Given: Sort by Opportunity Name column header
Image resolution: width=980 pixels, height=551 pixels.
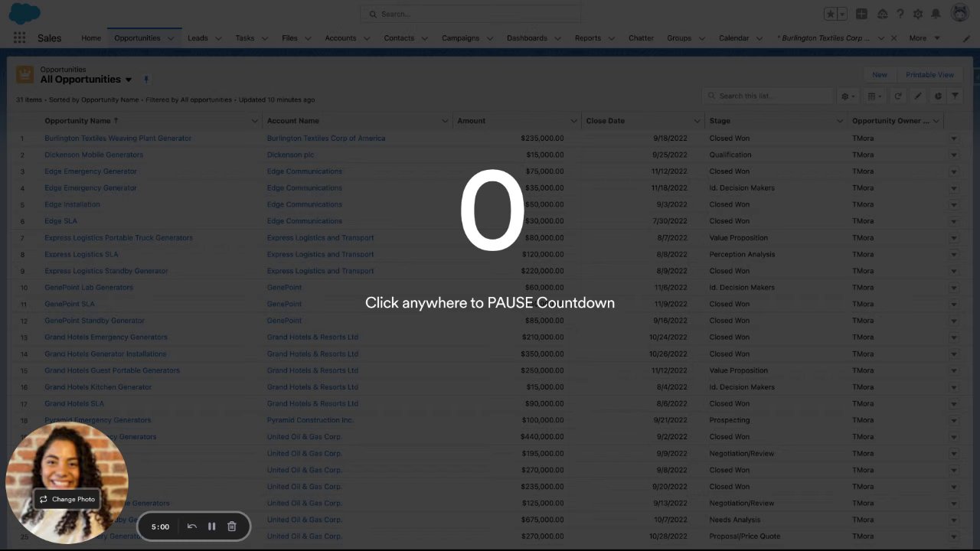Looking at the screenshot, I should pos(81,121).
